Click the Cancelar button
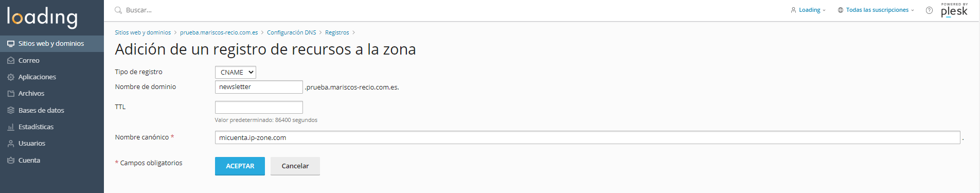Screen dimensions: 980x193 [x=295, y=166]
